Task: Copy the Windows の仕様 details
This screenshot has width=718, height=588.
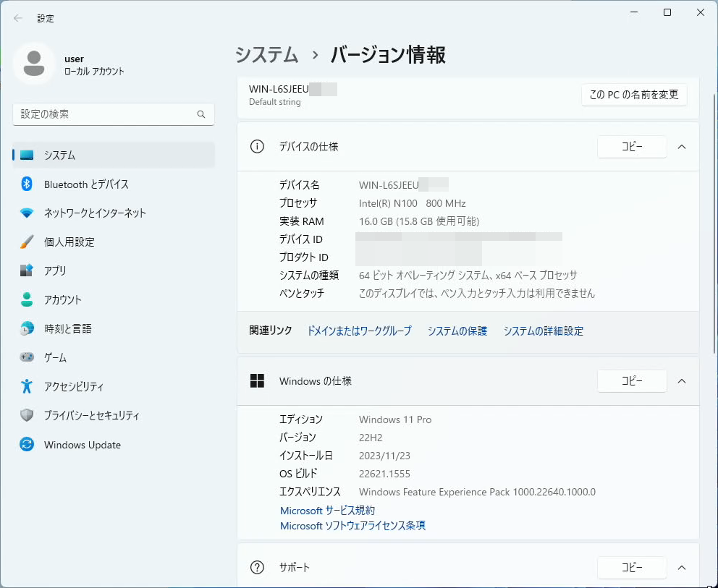Action: (632, 381)
